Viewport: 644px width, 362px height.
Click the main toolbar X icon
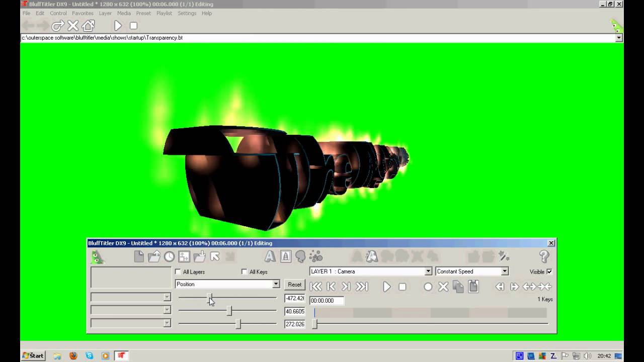pyautogui.click(x=73, y=26)
